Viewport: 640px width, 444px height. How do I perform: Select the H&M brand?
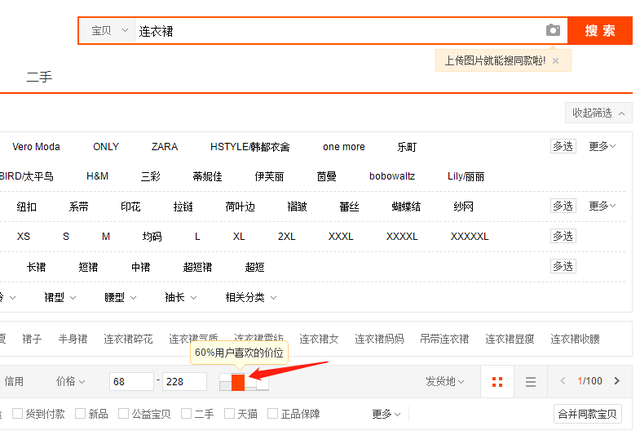[x=97, y=176]
